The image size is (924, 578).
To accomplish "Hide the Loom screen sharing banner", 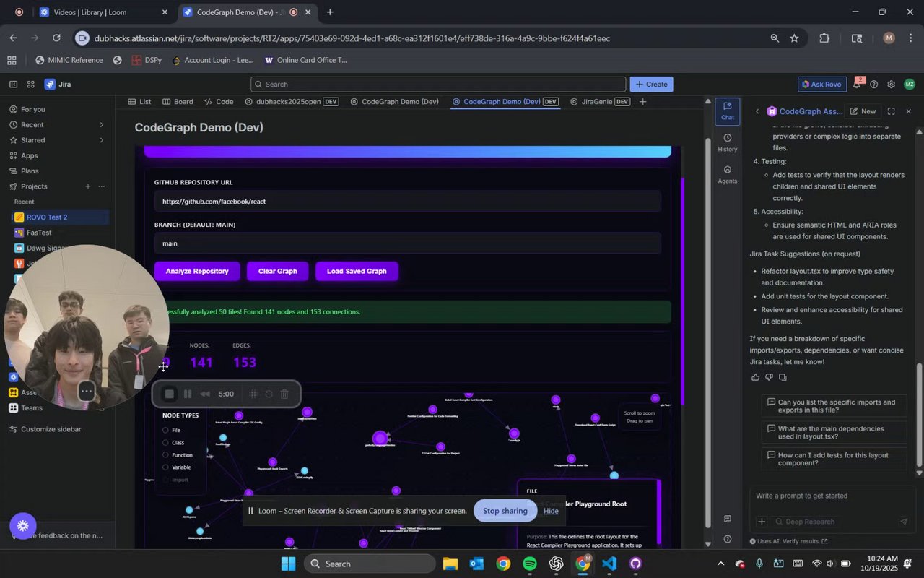I will coord(551,511).
